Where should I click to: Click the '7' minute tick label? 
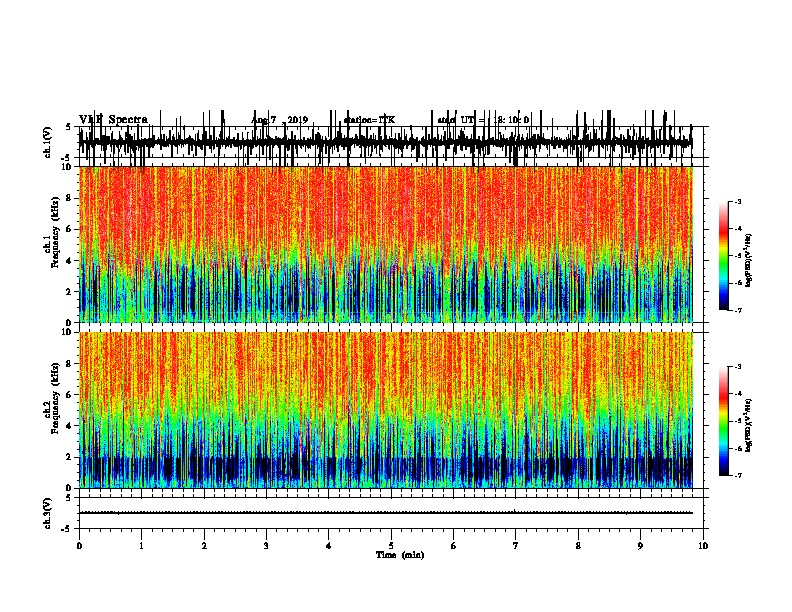pyautogui.click(x=516, y=546)
